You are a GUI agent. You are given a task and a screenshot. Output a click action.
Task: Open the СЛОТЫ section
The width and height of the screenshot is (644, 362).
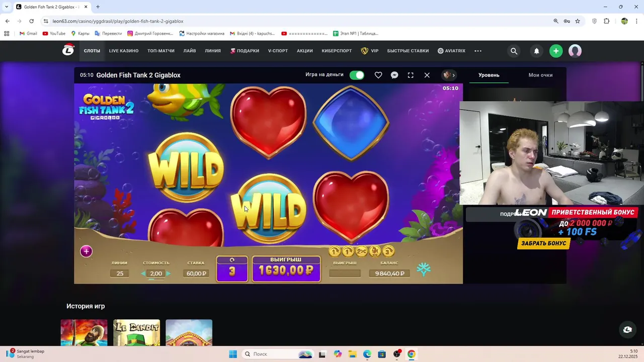(92, 51)
